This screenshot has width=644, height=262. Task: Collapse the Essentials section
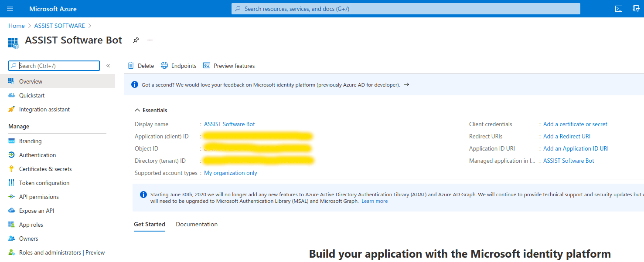pyautogui.click(x=137, y=110)
